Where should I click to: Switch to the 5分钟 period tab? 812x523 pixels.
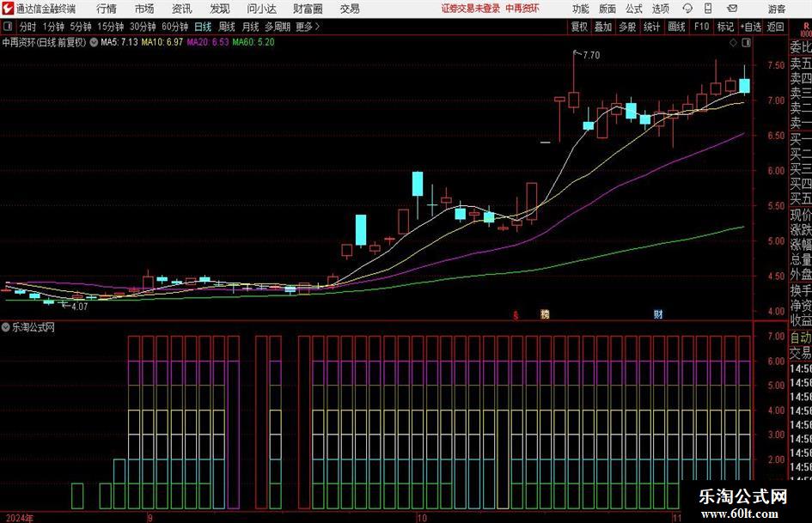81,27
